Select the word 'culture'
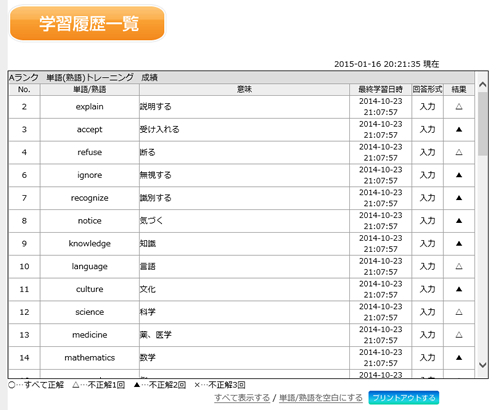Image resolution: width=500 pixels, height=410 pixels. click(x=90, y=289)
